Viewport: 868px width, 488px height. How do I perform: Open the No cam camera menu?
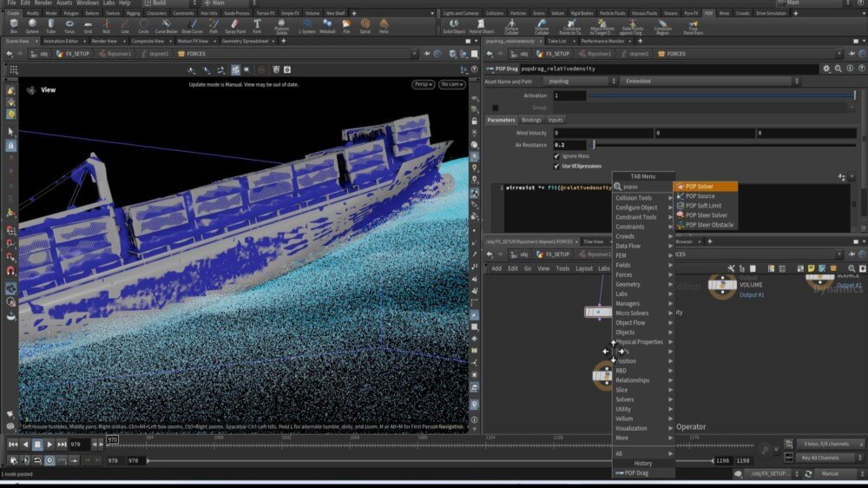[x=451, y=84]
